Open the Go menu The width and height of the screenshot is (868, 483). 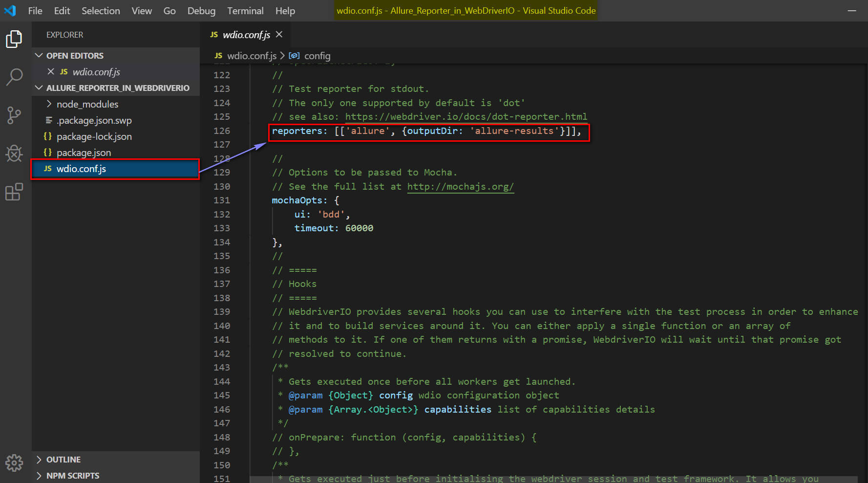coord(169,11)
